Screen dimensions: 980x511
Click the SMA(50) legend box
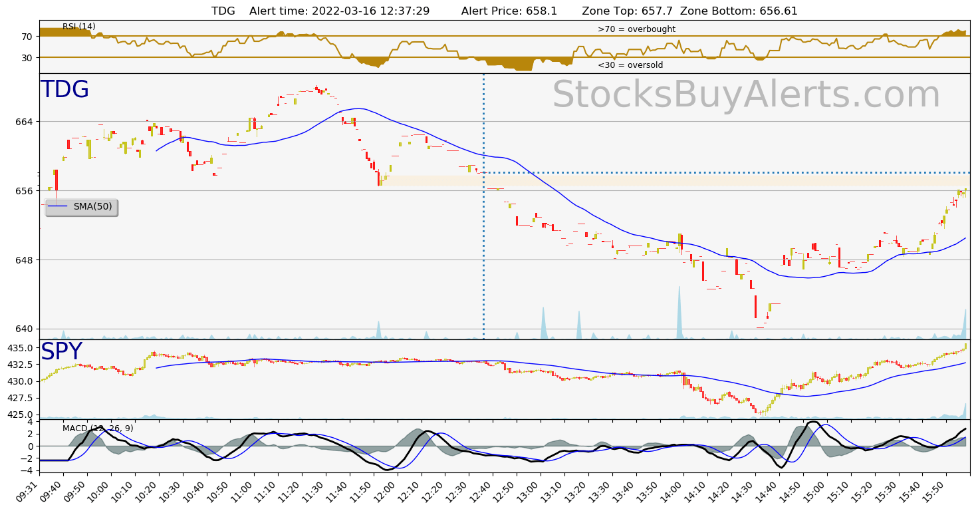(81, 207)
